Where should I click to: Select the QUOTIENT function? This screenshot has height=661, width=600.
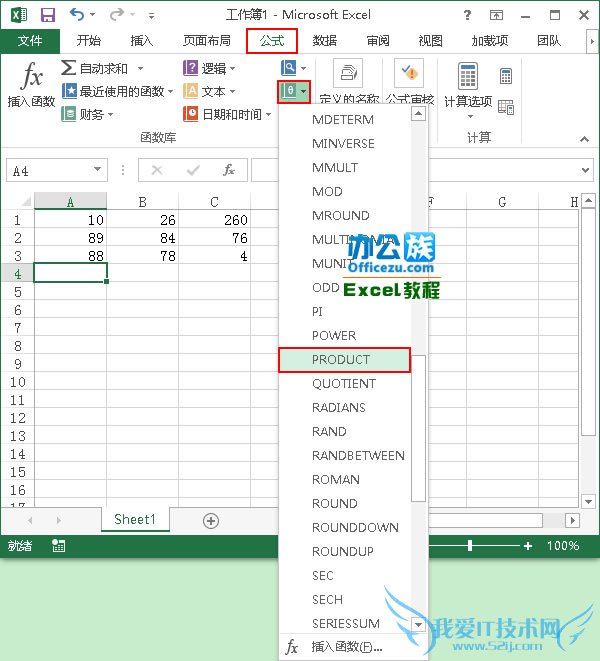(344, 384)
